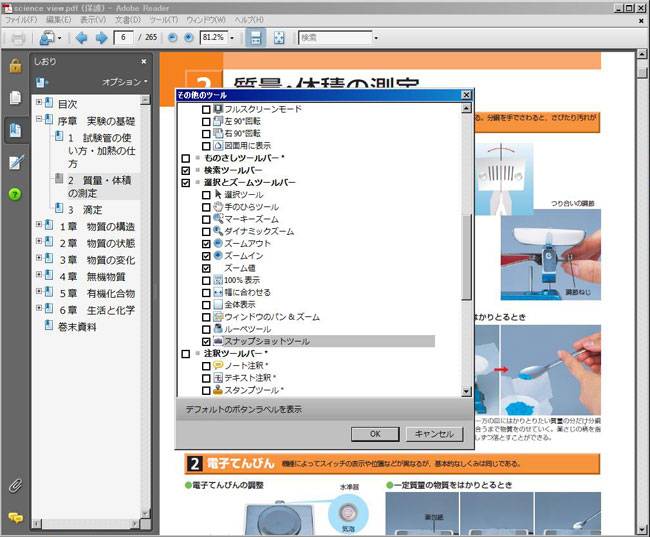Select the scrolling page display icon
Viewport: 650px width, 537px height.
tap(256, 38)
